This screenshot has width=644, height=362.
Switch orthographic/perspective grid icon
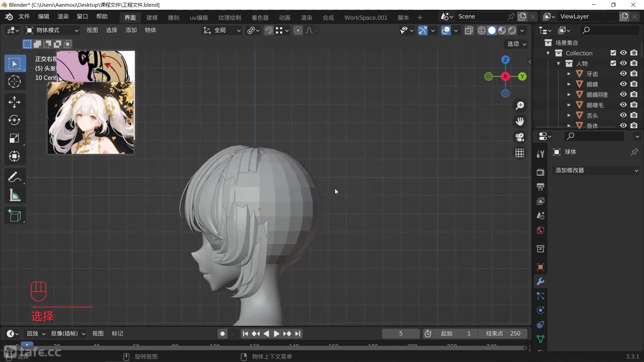coord(520,153)
